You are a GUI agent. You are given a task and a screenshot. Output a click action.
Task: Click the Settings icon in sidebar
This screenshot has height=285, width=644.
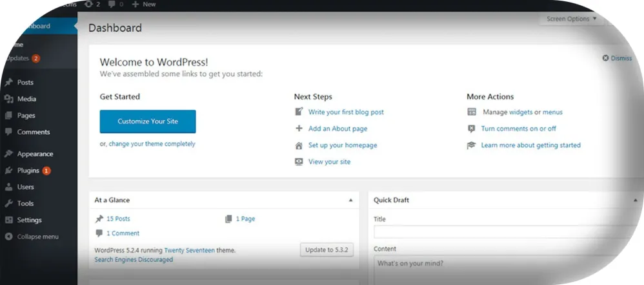[x=8, y=220]
